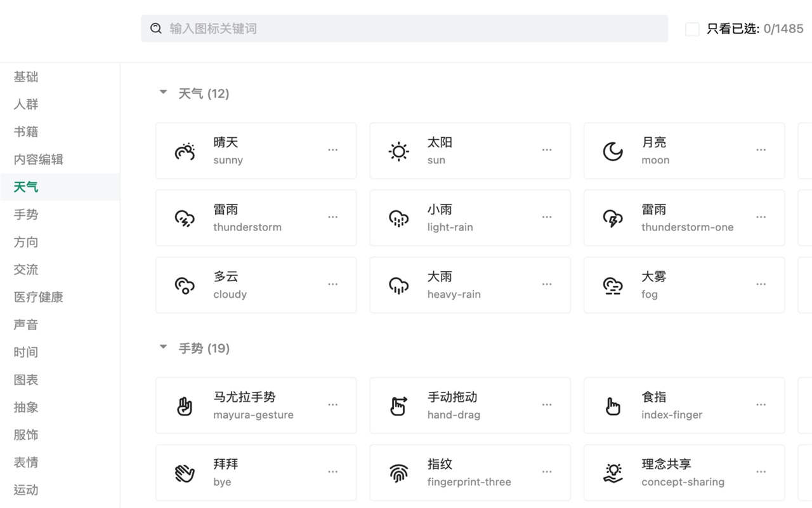Select the hand-drag icon
The height and width of the screenshot is (508, 812).
[399, 406]
